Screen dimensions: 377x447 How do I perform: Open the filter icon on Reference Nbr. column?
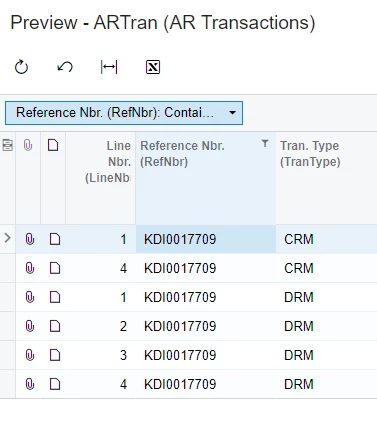click(x=265, y=144)
